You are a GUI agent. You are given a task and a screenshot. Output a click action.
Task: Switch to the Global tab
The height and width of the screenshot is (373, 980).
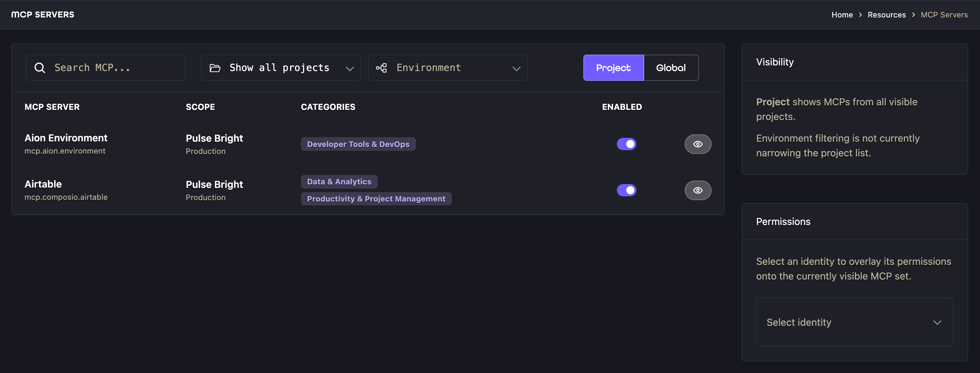click(x=671, y=68)
